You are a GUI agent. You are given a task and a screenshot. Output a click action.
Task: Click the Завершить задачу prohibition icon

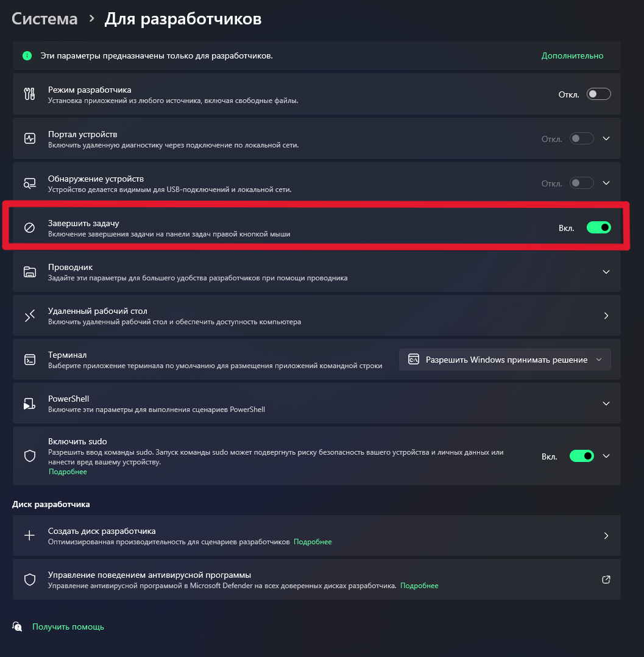29,227
